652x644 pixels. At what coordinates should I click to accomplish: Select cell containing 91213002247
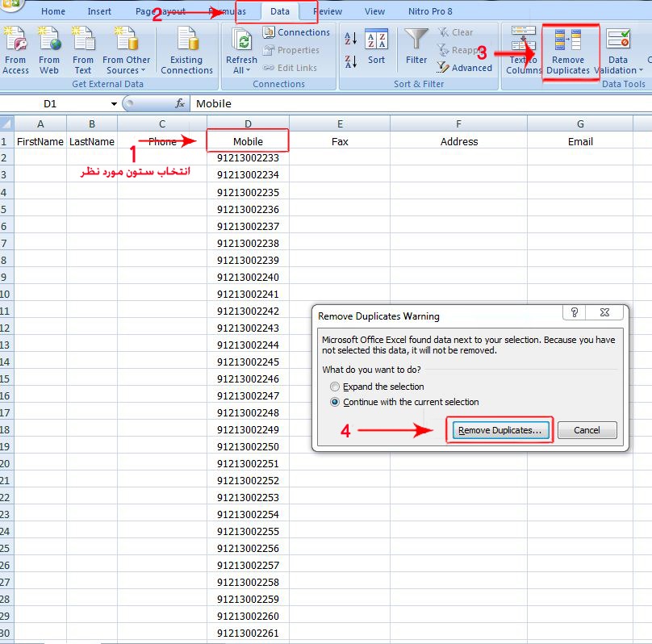248,395
